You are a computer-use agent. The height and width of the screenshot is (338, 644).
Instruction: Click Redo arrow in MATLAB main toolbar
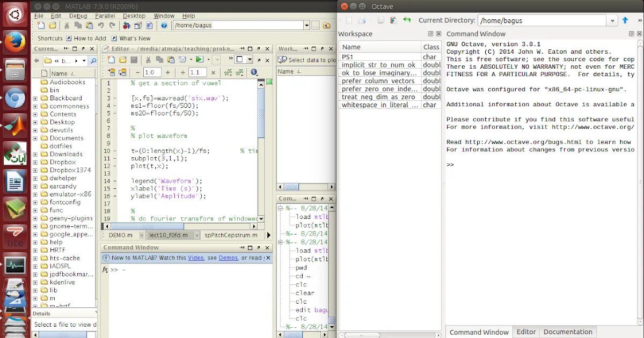click(112, 25)
